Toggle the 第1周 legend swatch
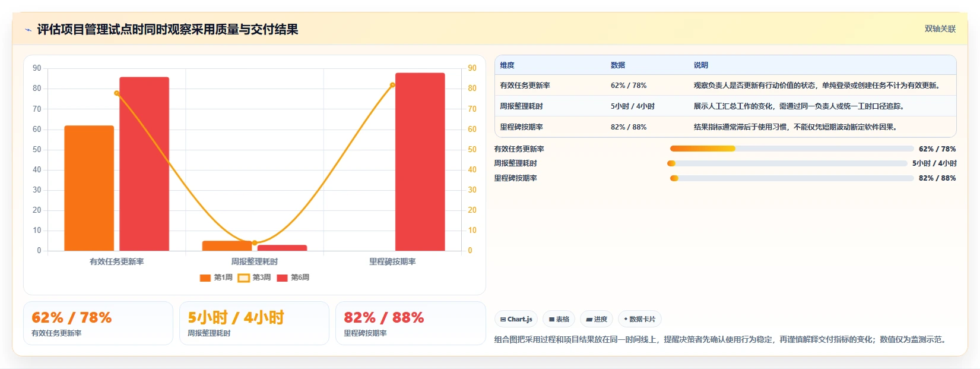Image resolution: width=980 pixels, height=369 pixels. [x=205, y=278]
